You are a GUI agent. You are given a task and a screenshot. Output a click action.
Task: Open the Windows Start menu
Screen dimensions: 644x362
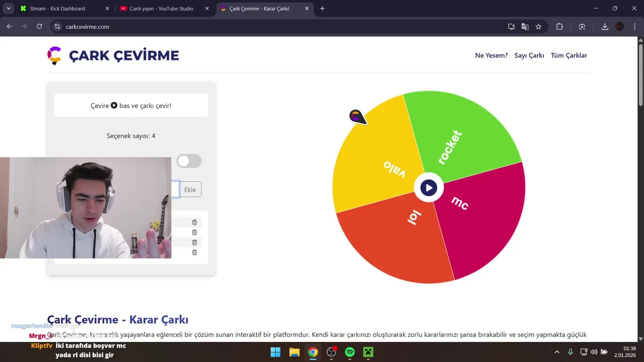276,352
